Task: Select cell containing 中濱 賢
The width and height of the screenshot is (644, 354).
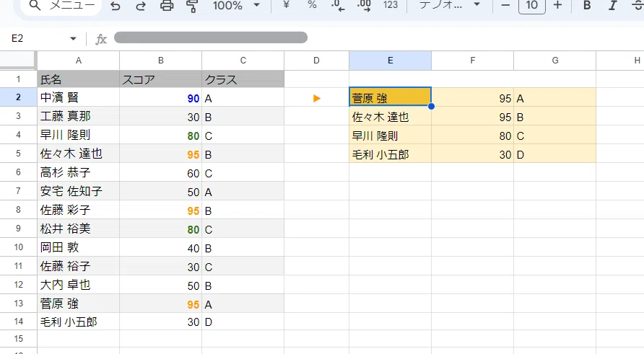Action: pos(79,97)
